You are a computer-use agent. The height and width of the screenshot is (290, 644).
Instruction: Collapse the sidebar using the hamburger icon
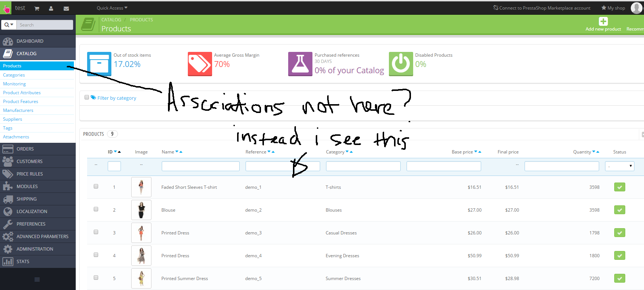37,280
